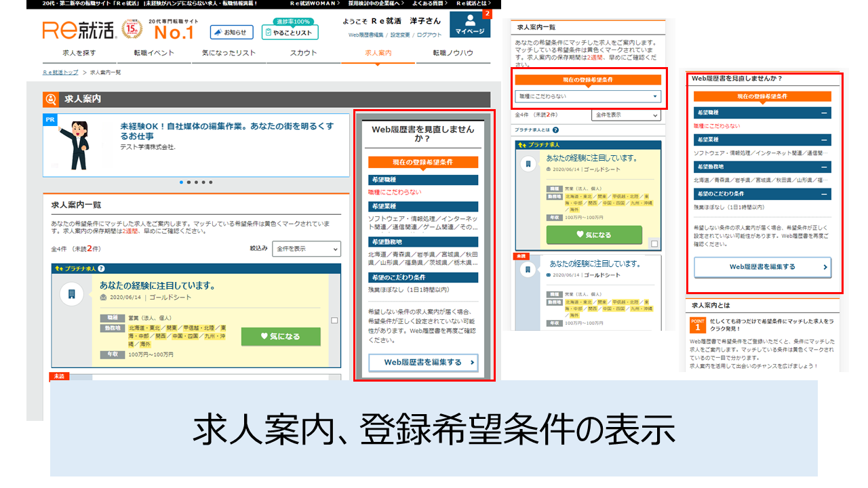Select the 求人案内 navigation tab

click(378, 53)
